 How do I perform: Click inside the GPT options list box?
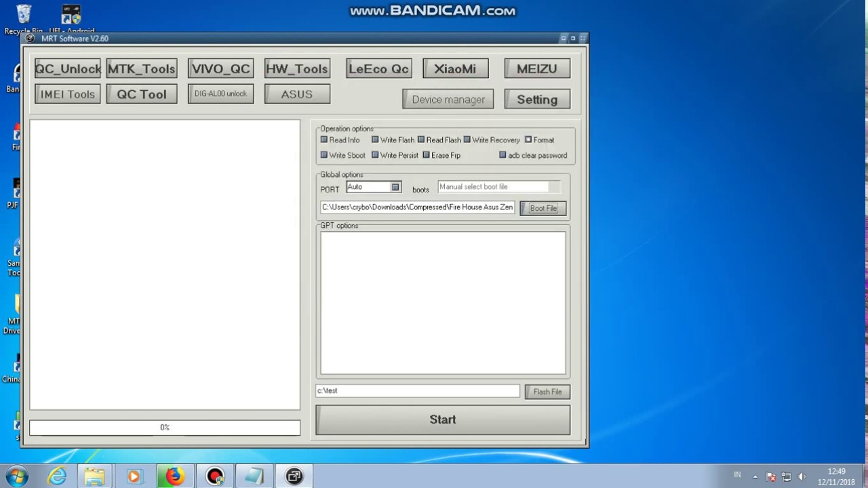click(x=443, y=303)
